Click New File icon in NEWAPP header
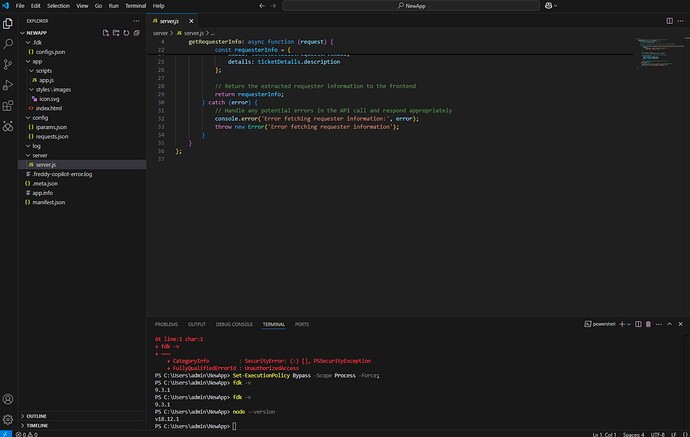This screenshot has height=437, width=690. (106, 33)
